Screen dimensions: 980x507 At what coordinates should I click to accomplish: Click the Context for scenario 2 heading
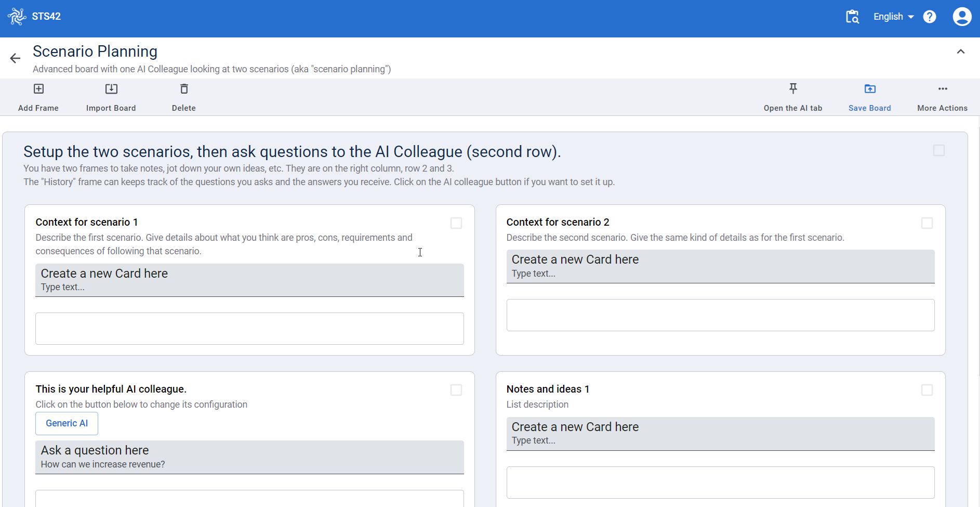tap(558, 222)
